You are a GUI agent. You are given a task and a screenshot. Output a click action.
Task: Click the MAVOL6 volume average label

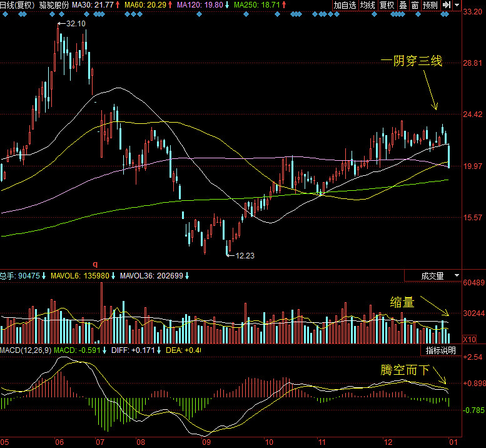(x=79, y=275)
